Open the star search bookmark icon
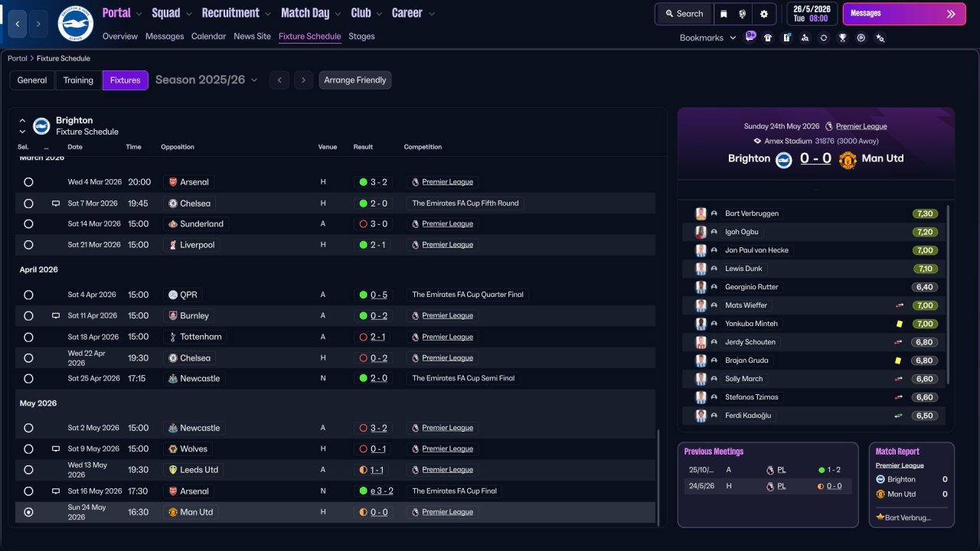980x551 pixels. click(880, 37)
